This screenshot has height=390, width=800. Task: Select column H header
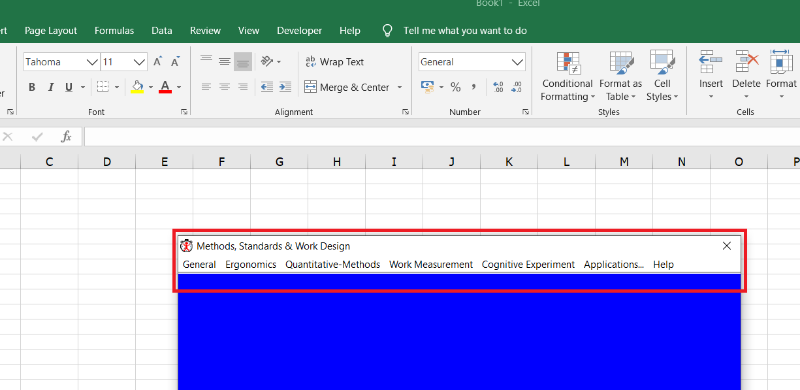(x=337, y=162)
